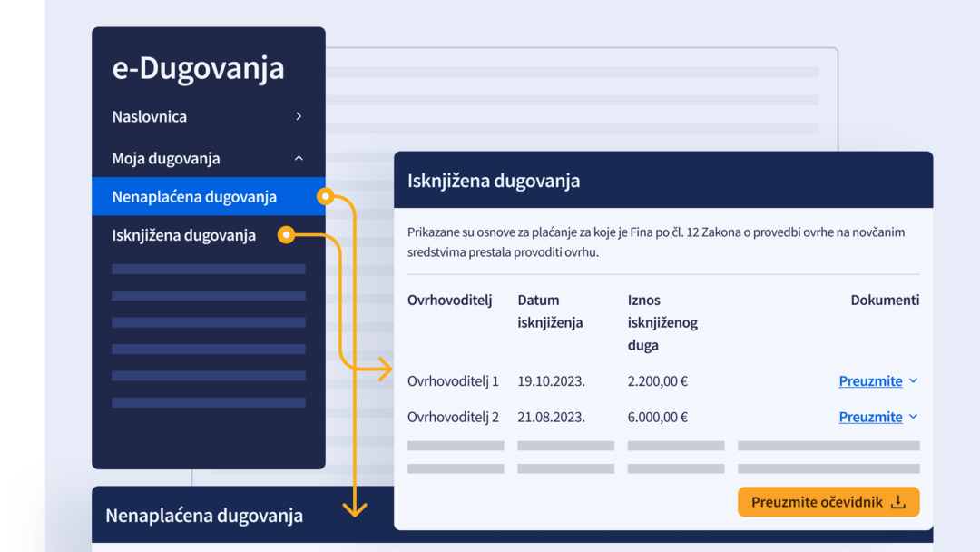Click the Iznos isknjiženog duga column header
980x552 pixels.
(662, 322)
